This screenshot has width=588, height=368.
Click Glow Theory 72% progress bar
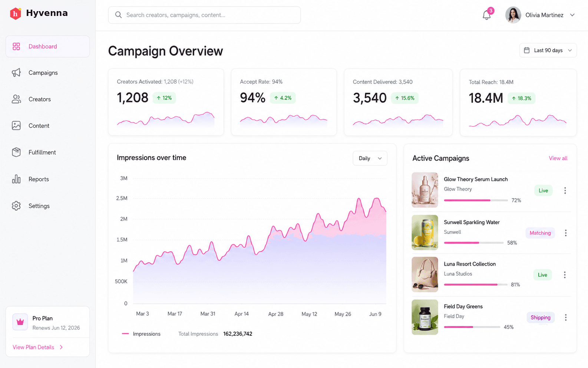(476, 200)
